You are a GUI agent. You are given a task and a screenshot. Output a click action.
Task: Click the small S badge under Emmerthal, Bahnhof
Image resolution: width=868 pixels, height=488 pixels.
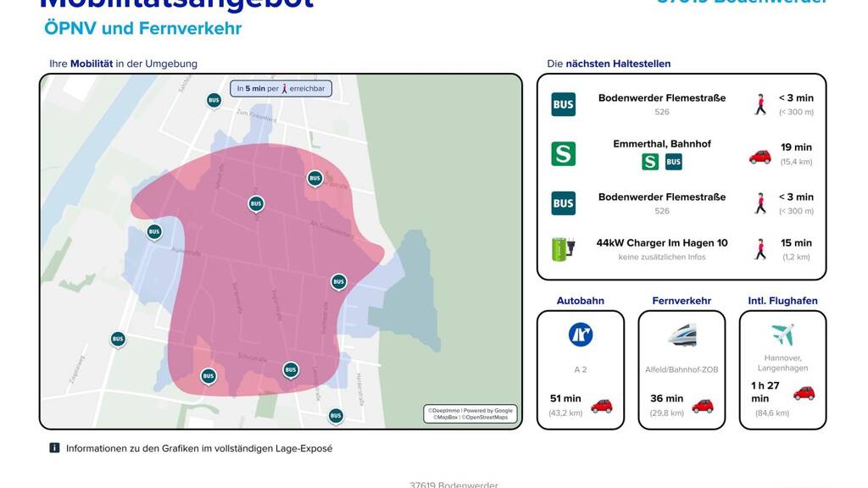(x=650, y=162)
